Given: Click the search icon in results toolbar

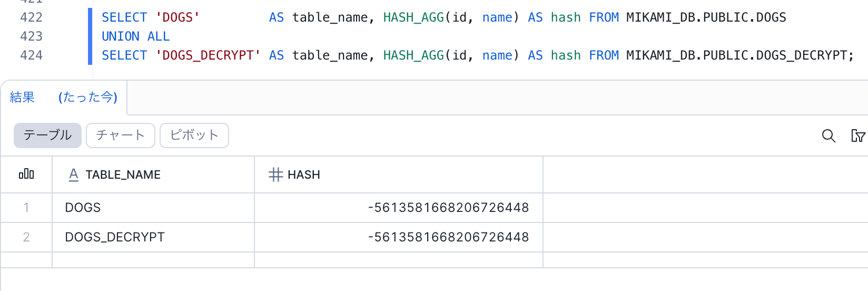Looking at the screenshot, I should [x=828, y=135].
